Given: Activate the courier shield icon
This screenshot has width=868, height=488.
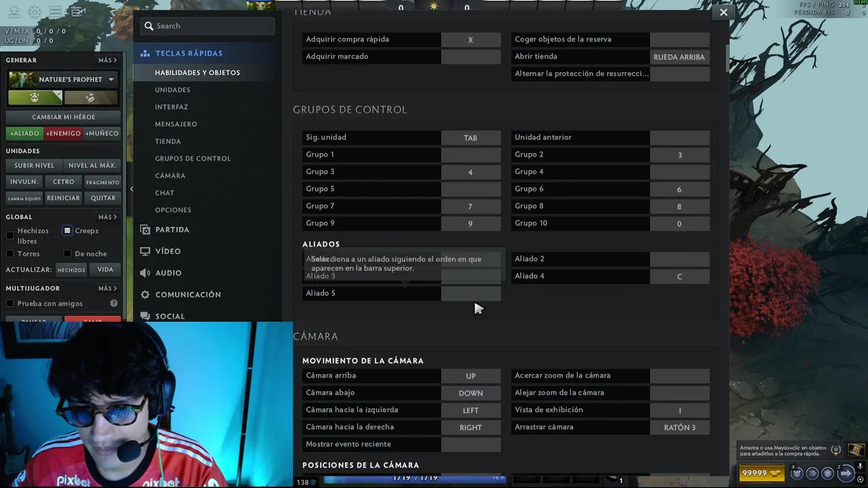Looking at the screenshot, I should (828, 473).
